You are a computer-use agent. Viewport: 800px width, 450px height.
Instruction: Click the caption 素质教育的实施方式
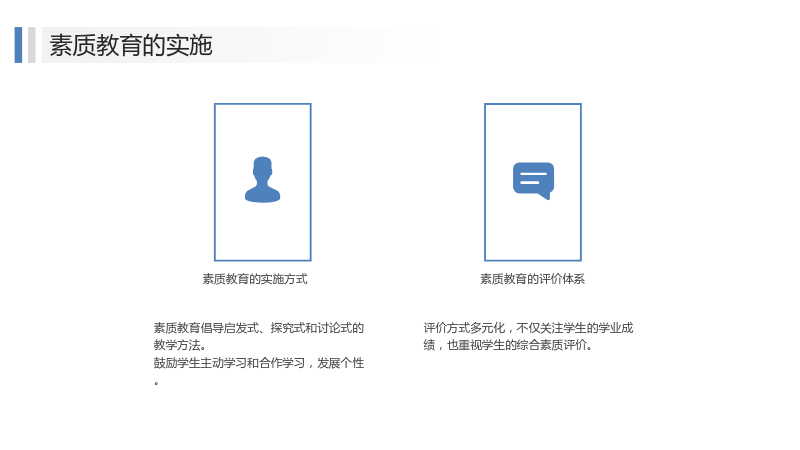point(255,279)
